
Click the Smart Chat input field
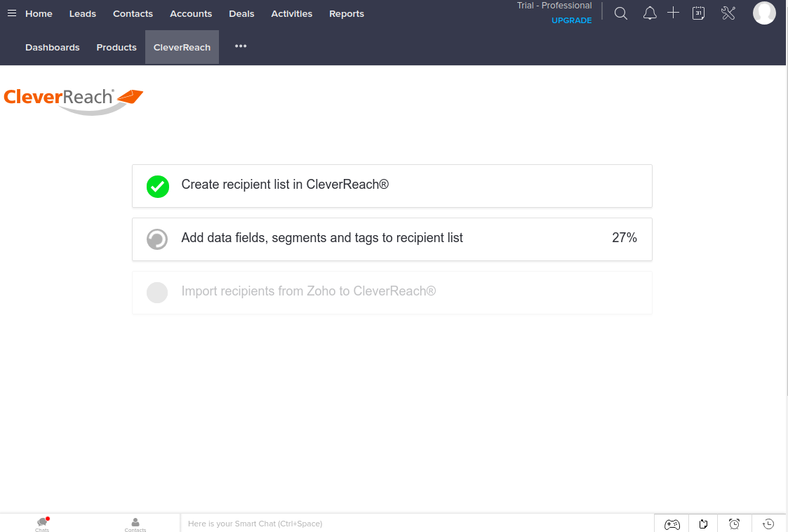417,524
